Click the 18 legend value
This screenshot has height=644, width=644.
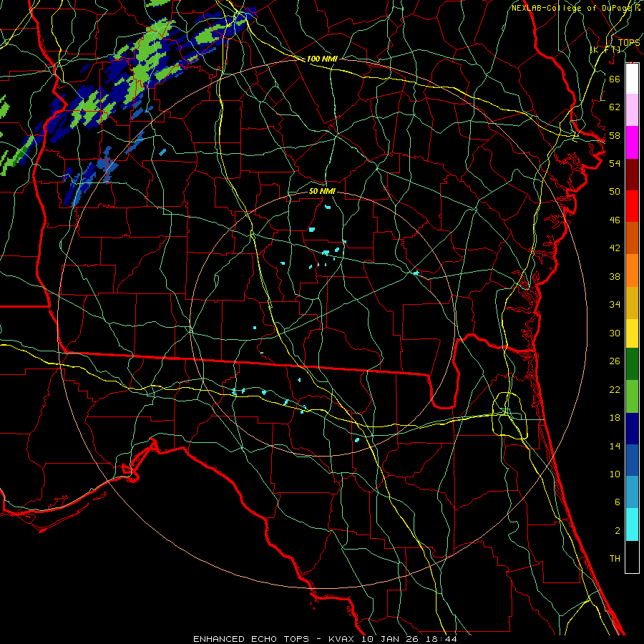pyautogui.click(x=615, y=418)
